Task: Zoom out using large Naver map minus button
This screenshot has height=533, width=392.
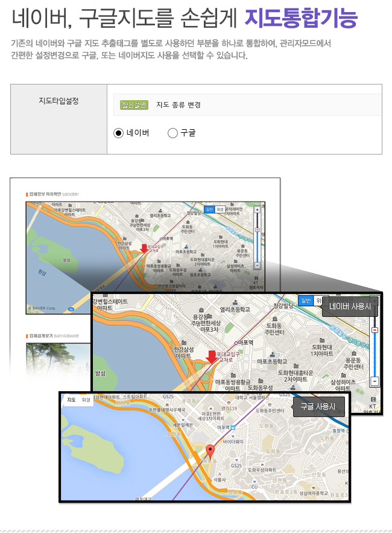Action: point(375,381)
